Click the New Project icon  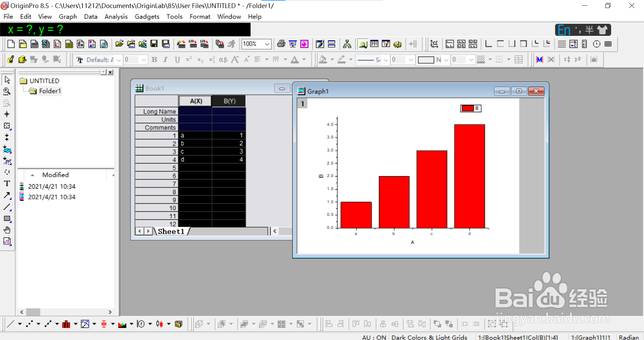[11, 44]
